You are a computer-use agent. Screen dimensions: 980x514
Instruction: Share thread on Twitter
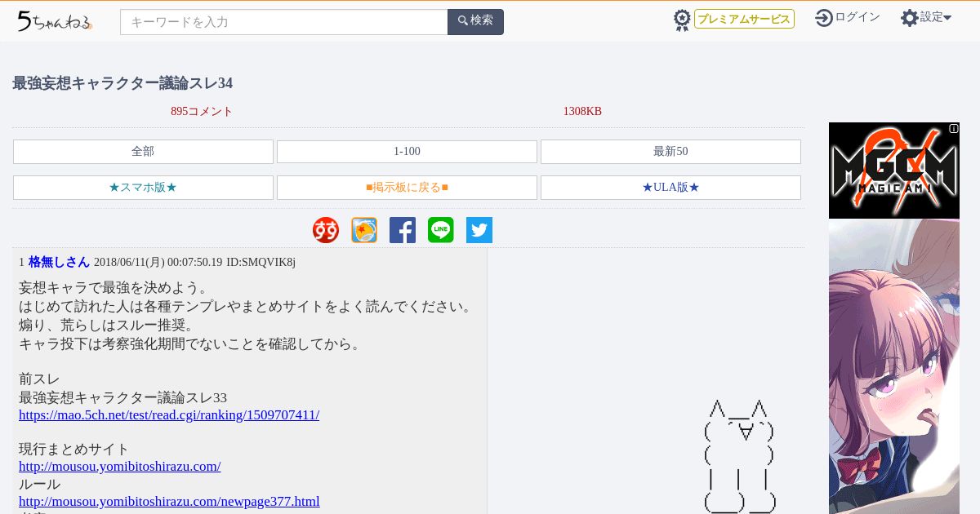point(479,230)
